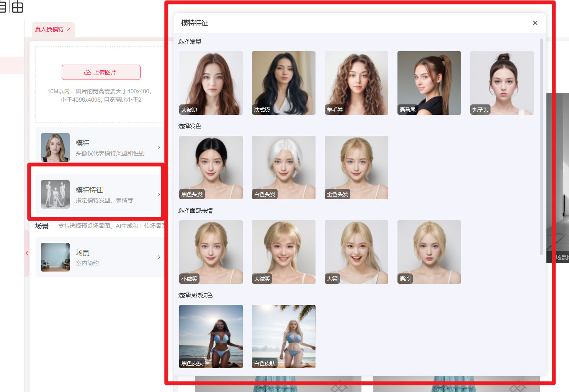The height and width of the screenshot is (392, 569).
Task: Click the cloud upload icon
Action: 88,72
